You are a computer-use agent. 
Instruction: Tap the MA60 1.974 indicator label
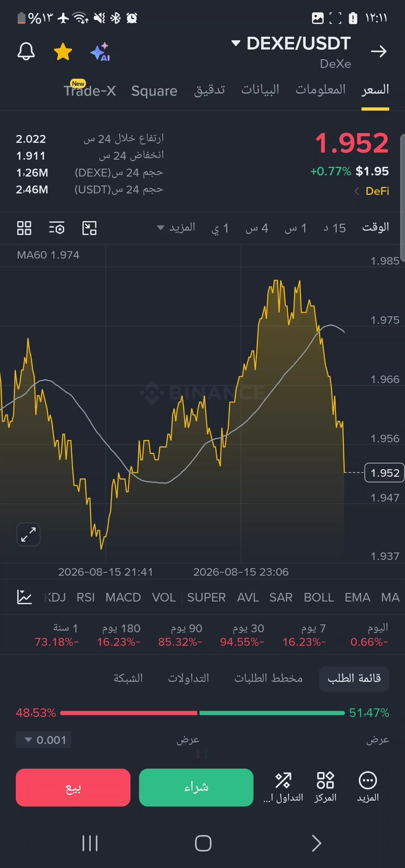(48, 255)
